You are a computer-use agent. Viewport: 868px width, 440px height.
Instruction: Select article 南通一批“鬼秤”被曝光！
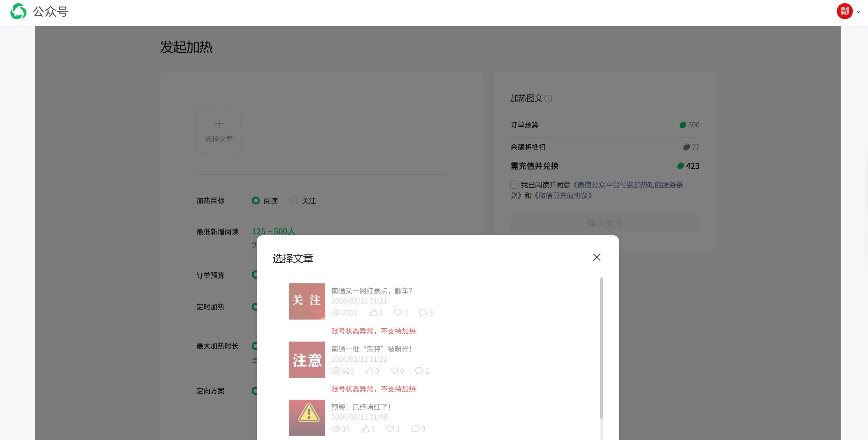coord(371,349)
